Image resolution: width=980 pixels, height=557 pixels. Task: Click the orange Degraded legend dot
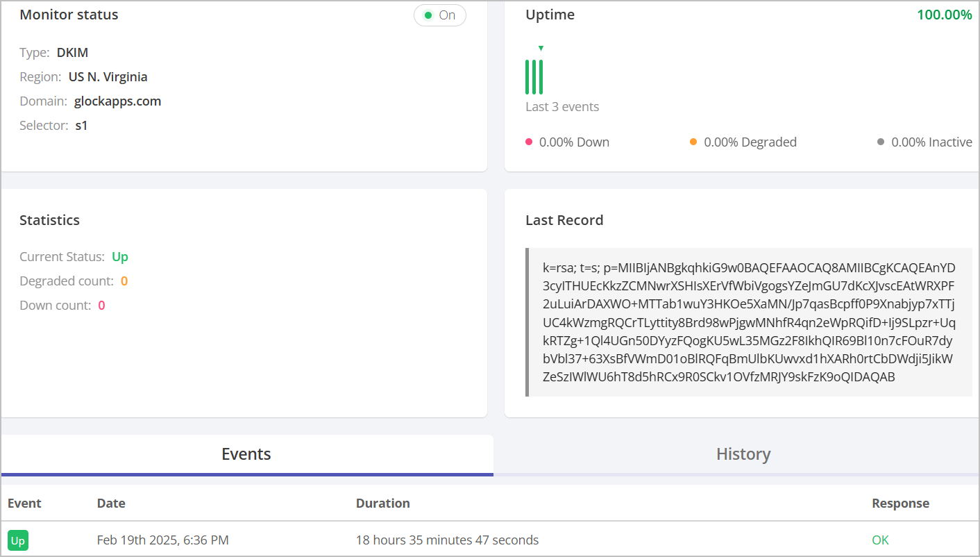coord(693,142)
